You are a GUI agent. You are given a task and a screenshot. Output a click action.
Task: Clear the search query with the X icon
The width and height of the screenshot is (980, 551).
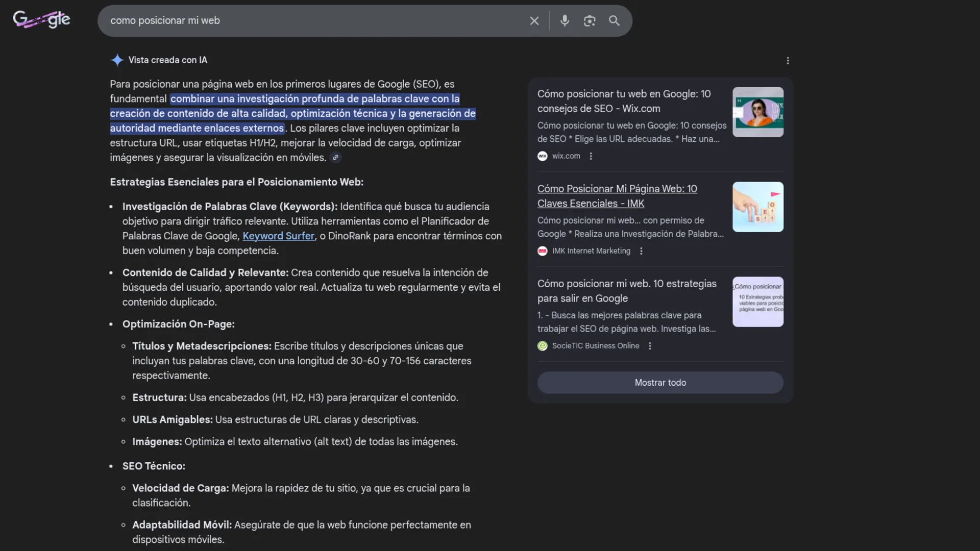pyautogui.click(x=534, y=21)
